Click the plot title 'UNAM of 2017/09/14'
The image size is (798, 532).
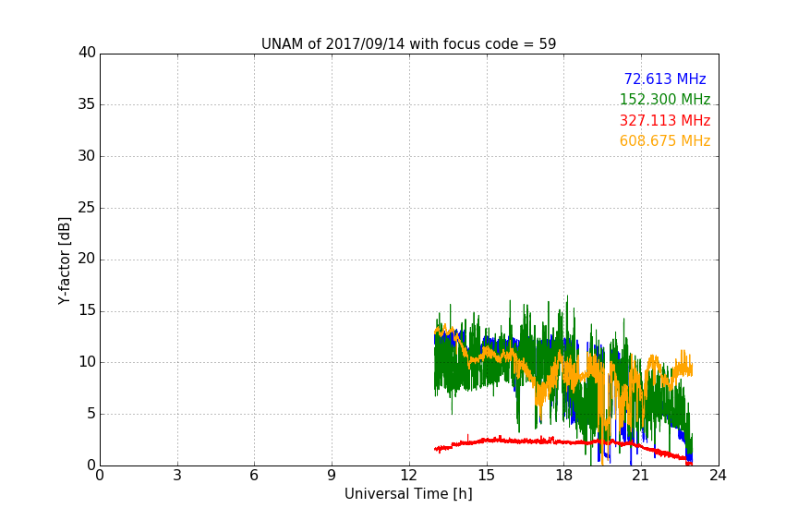pos(408,44)
